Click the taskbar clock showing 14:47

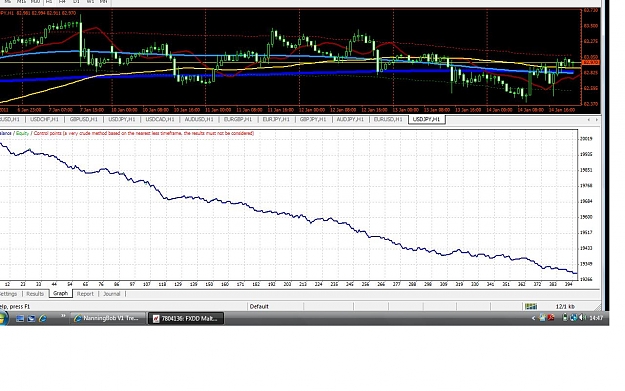coord(596,318)
